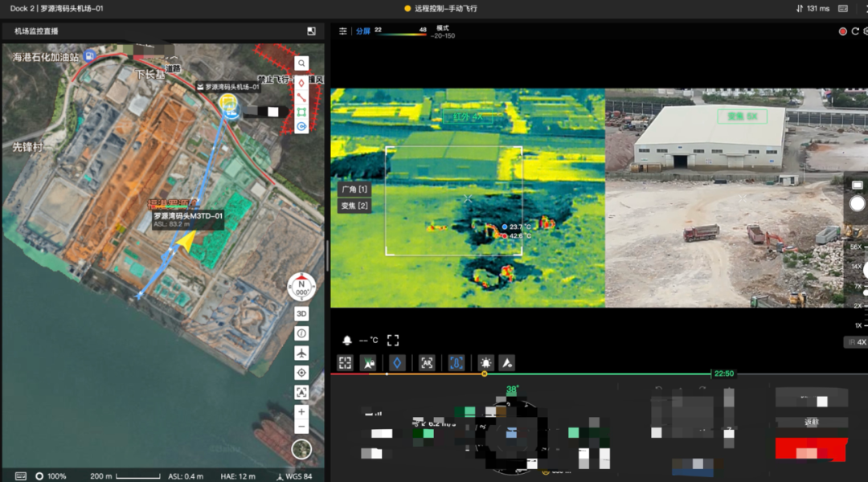Toggle the map 3D view
This screenshot has width=868, height=482.
click(301, 313)
